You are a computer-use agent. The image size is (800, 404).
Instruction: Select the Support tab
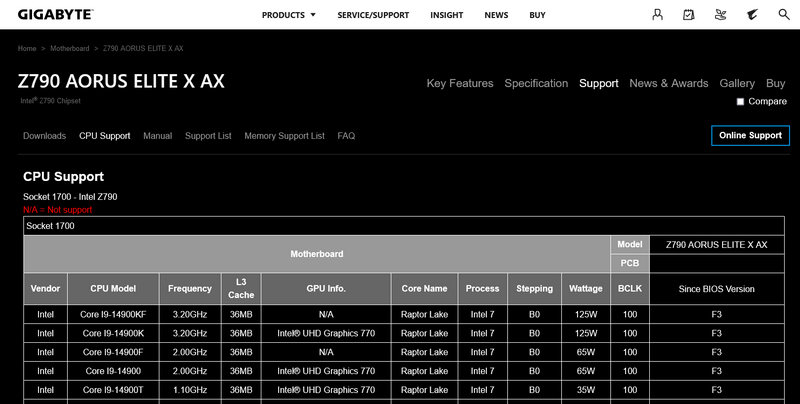(598, 83)
